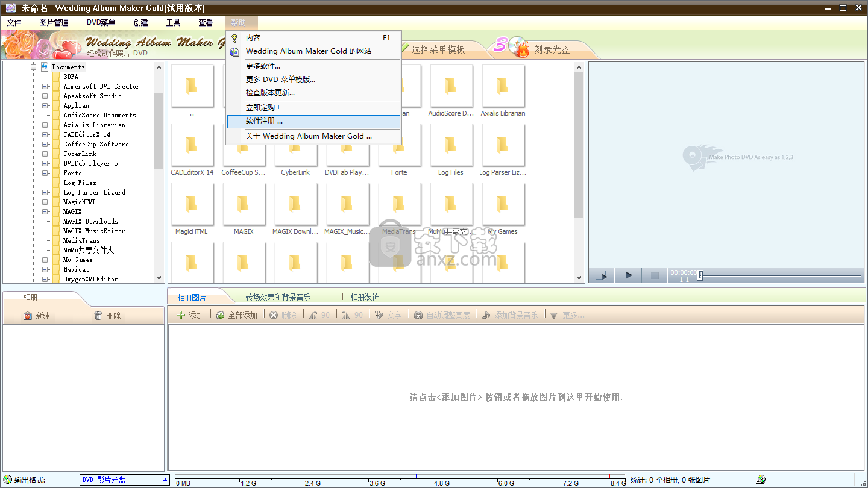Click the 输出格式 globe icon at bottom left
Viewport: 868px width, 488px height.
[x=8, y=480]
